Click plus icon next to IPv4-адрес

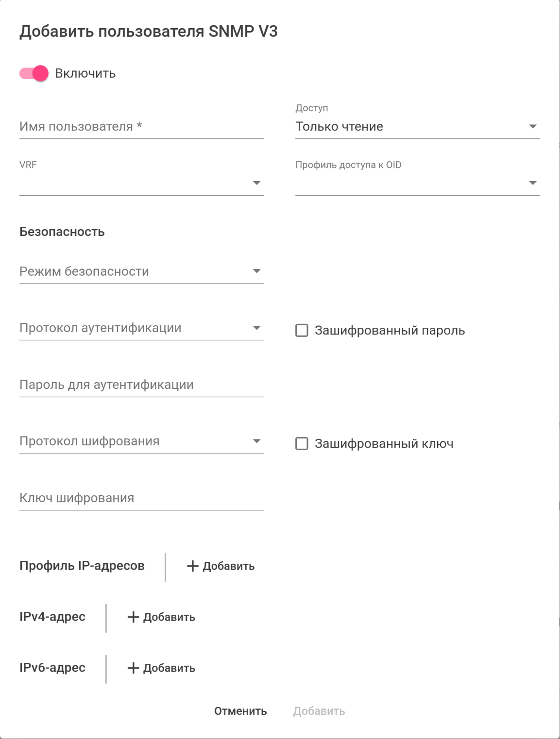(133, 617)
